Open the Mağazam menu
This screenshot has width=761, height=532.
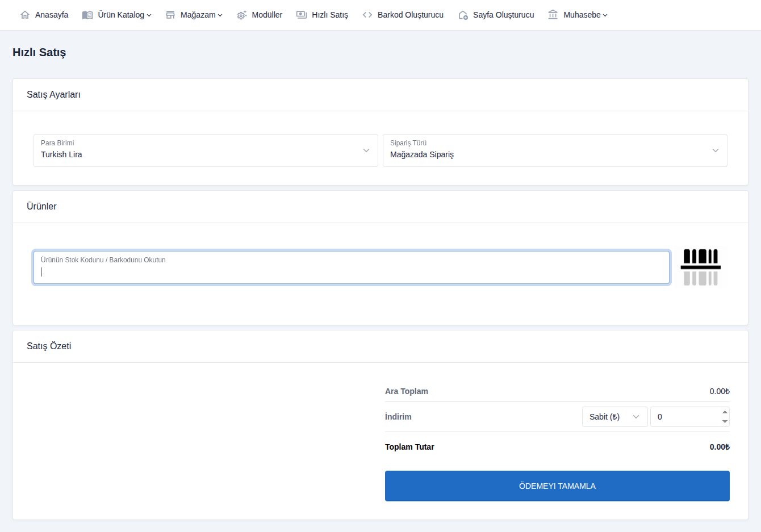point(201,15)
